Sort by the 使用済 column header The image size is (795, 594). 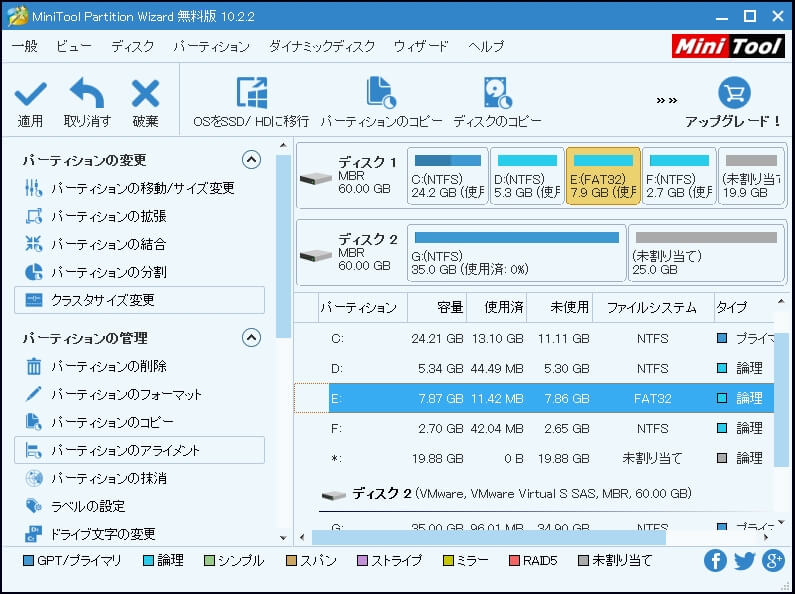pos(497,307)
